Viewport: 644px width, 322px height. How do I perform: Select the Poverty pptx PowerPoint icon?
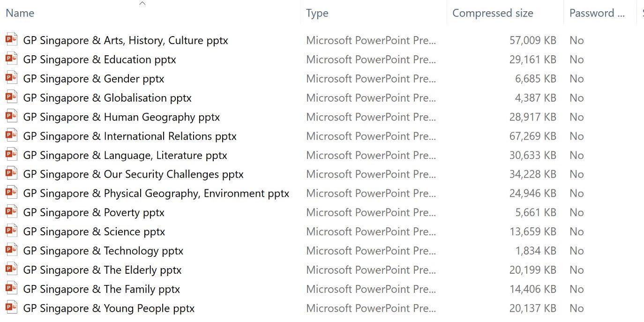pos(11,212)
